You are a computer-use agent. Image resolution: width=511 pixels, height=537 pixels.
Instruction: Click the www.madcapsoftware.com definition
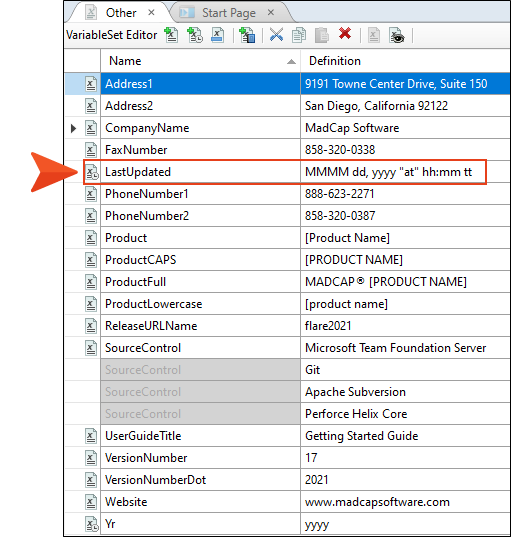pyautogui.click(x=377, y=502)
